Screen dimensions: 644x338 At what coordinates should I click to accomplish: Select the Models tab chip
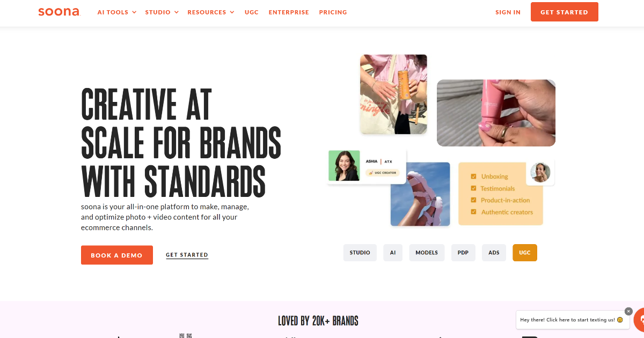(427, 253)
